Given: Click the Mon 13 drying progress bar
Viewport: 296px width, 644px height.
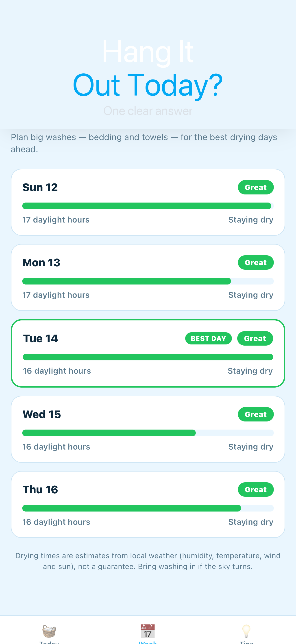Looking at the screenshot, I should [x=148, y=281].
